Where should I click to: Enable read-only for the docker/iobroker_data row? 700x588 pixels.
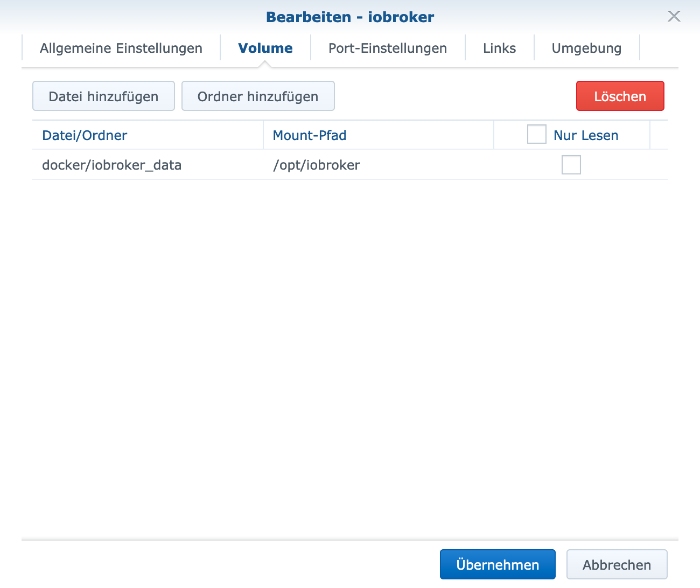(x=571, y=165)
